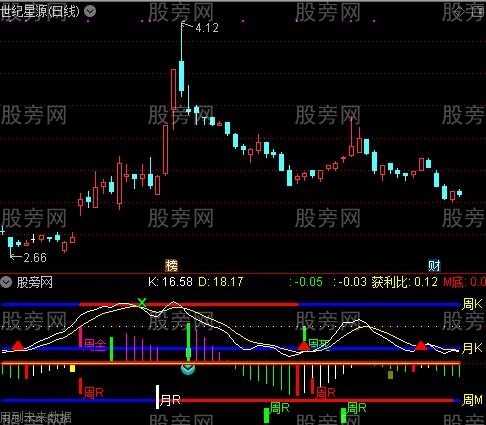The image size is (486, 425).
Task: Click the teal circular down-chevron icon
Action: [x=188, y=369]
